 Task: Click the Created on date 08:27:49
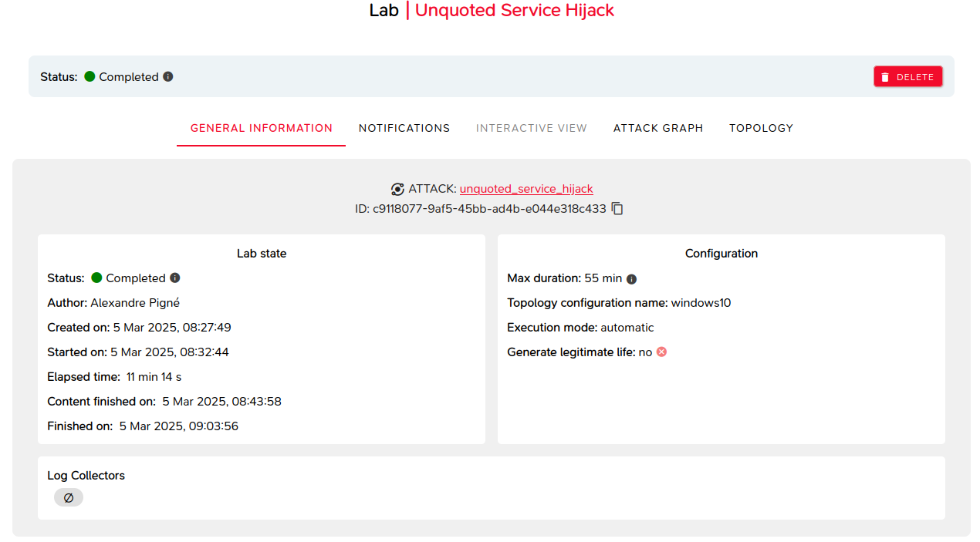pyautogui.click(x=172, y=328)
